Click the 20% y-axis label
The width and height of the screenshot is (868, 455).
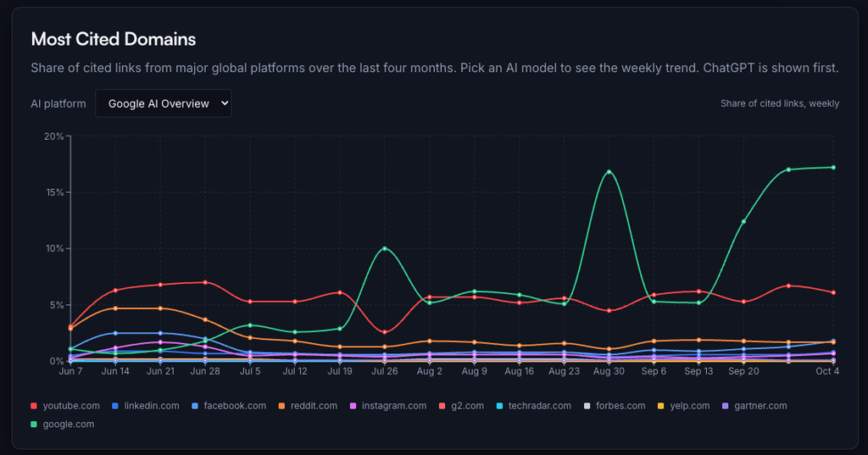[54, 136]
